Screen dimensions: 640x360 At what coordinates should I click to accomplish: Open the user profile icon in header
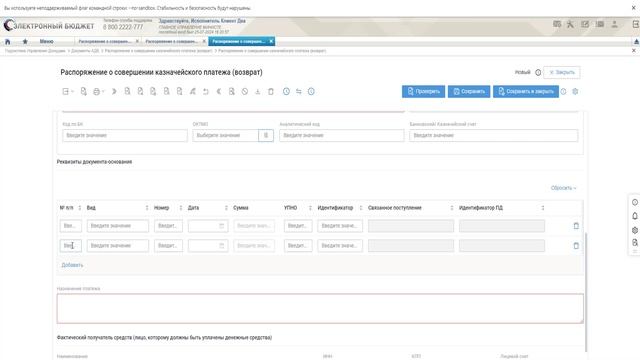[614, 24]
